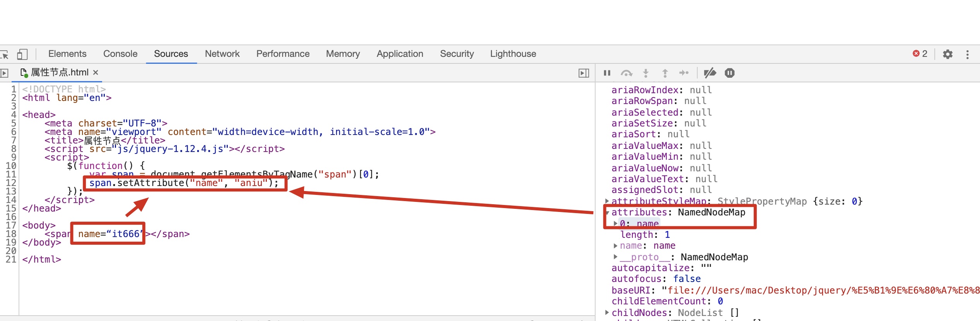Hide the debugger sidebar pane
The width and height of the screenshot is (980, 321).
click(x=584, y=73)
